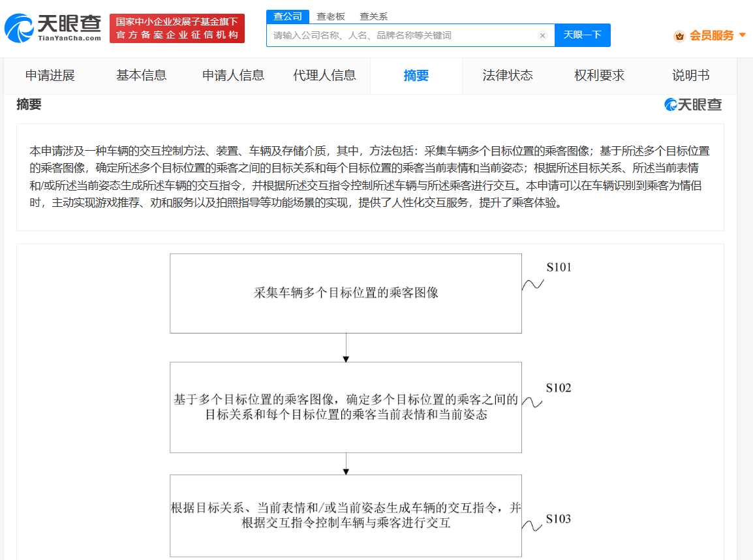Expand the 会员服务 dropdown arrow
Viewport: 753px width, 560px height.
coord(742,35)
